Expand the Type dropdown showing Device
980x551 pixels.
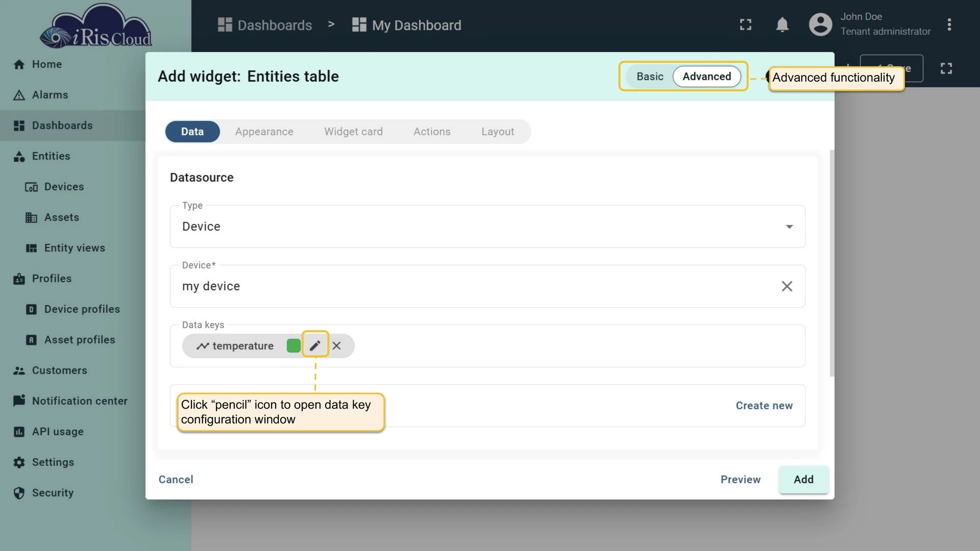[x=487, y=227]
